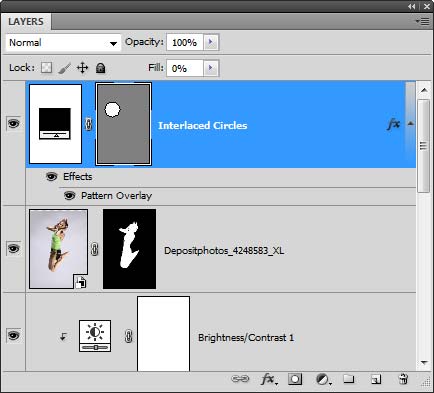Toggle lock image pixels brush icon
434x393 pixels.
(x=64, y=68)
